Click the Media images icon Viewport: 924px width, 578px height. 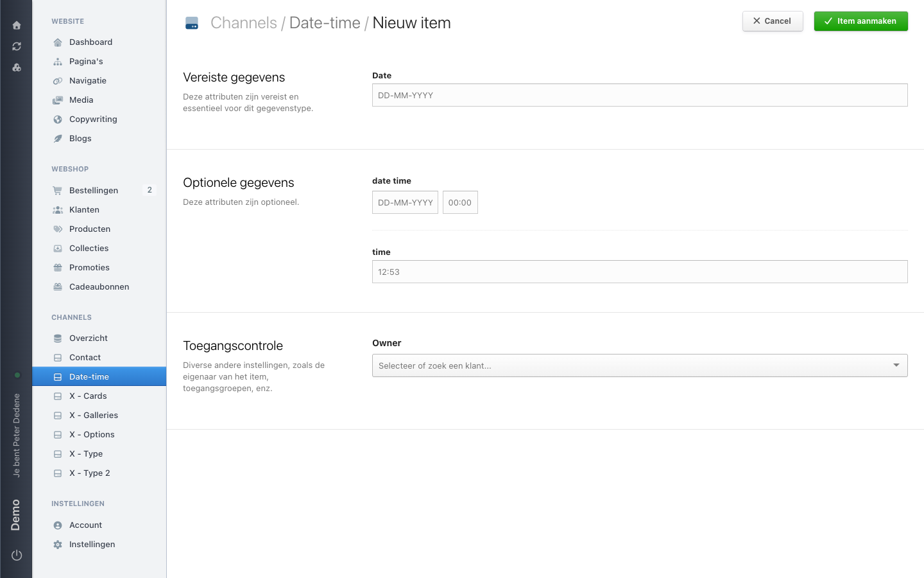[x=58, y=100]
